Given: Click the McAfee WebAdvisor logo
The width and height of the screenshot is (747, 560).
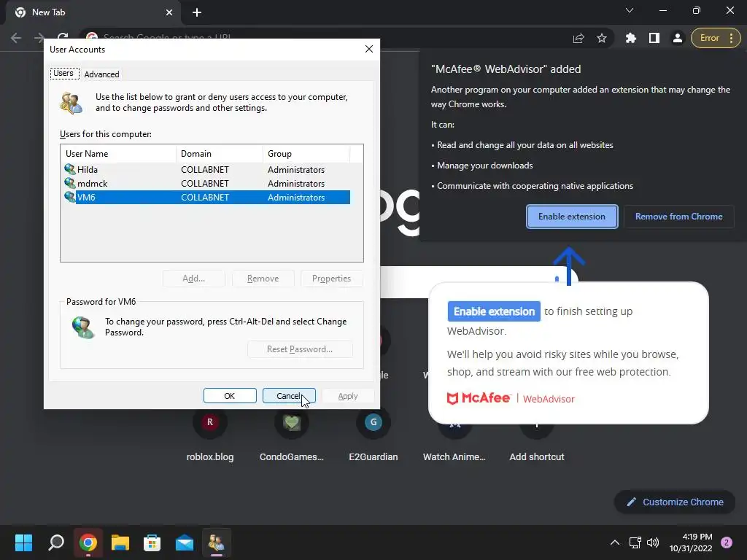Looking at the screenshot, I should 511,399.
